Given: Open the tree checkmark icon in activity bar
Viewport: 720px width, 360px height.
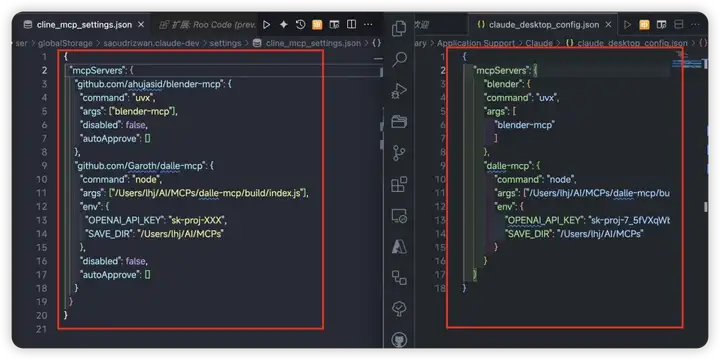Looking at the screenshot, I should [399, 309].
